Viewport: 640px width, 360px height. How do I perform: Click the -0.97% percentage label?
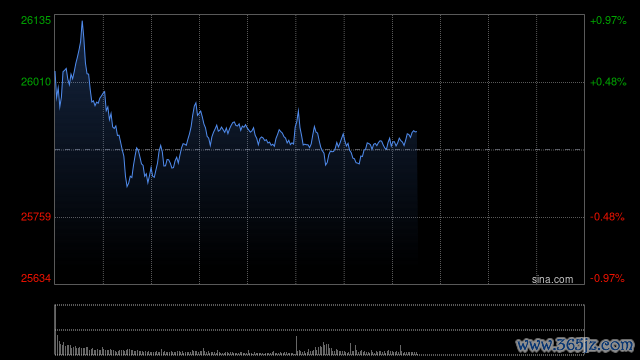coord(607,278)
